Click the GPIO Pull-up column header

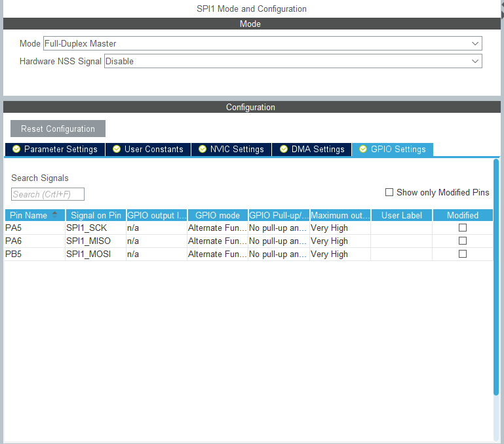coord(279,215)
